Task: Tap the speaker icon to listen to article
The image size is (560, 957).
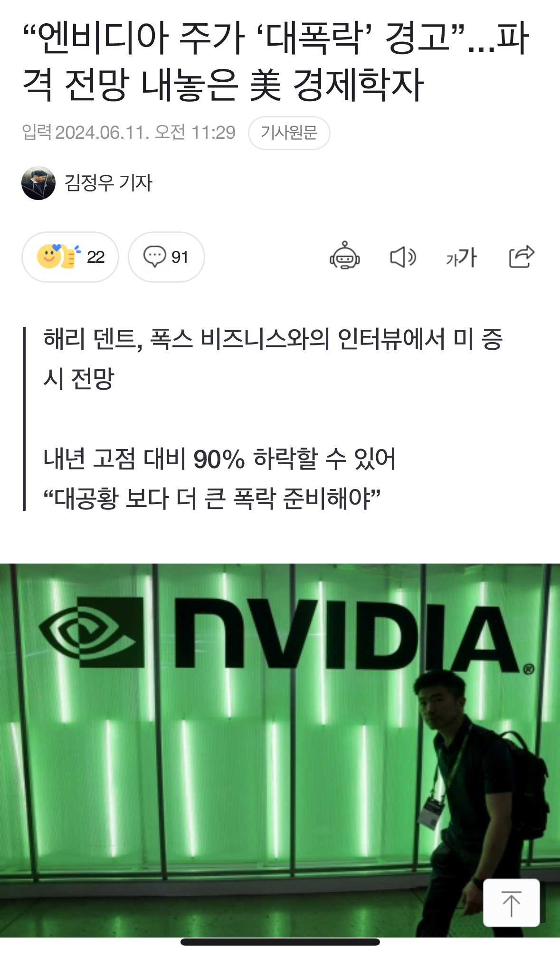Action: (403, 257)
